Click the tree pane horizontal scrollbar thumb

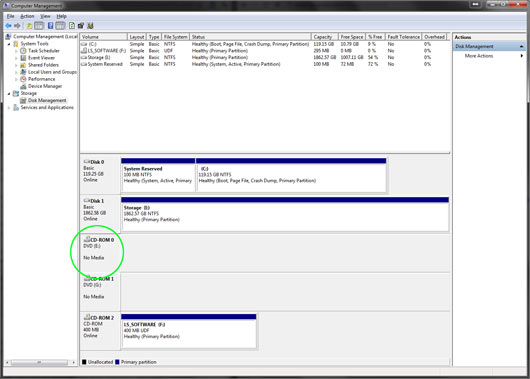[39, 362]
